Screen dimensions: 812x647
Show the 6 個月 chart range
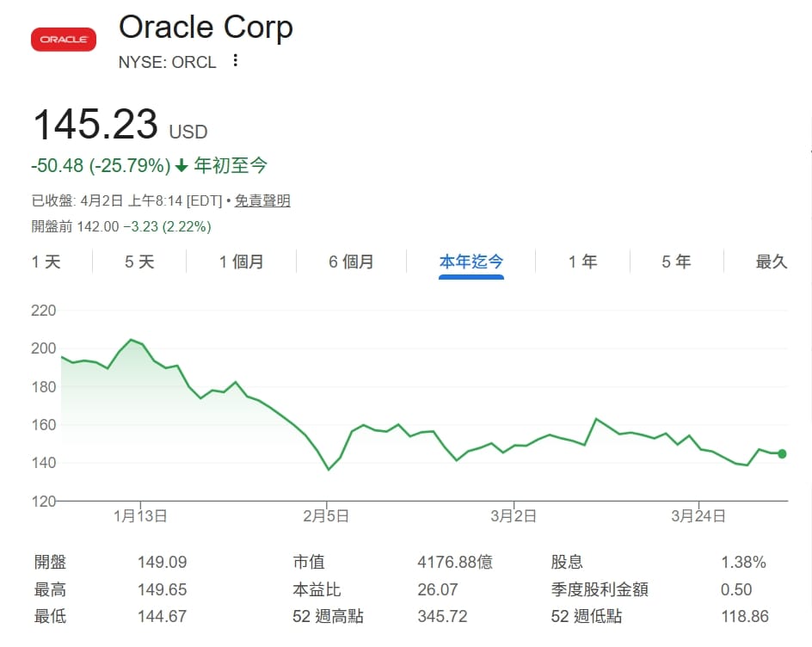pos(351,262)
